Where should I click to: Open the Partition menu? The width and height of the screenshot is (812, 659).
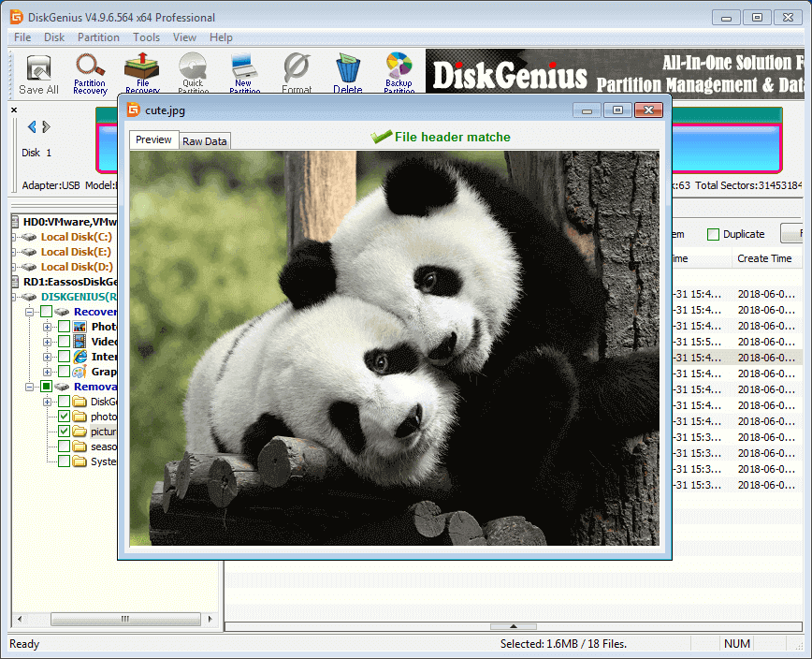tap(98, 37)
